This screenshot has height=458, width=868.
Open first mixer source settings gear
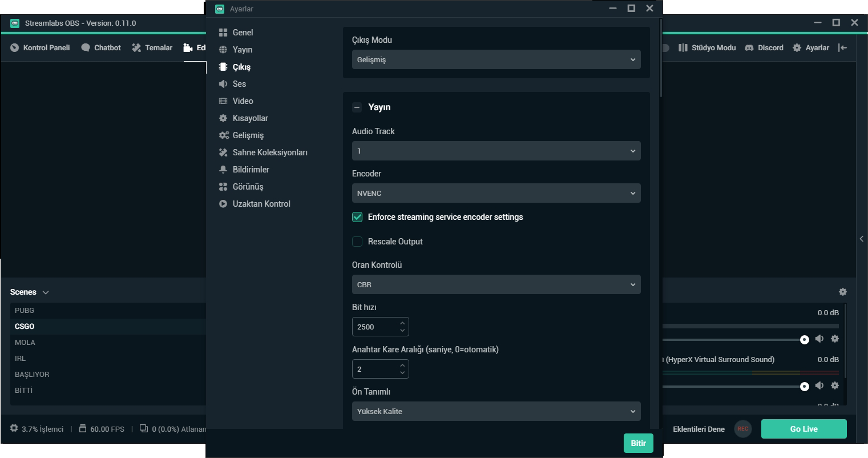[x=835, y=339]
